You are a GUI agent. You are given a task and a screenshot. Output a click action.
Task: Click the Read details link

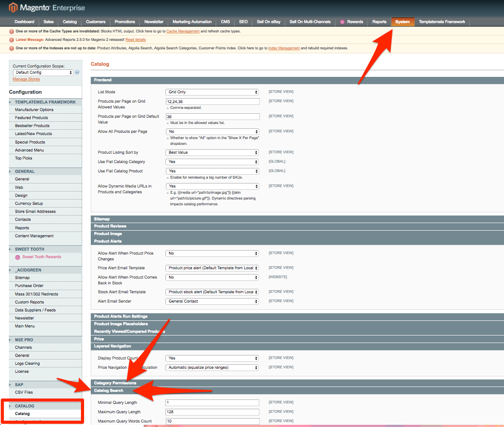click(136, 40)
